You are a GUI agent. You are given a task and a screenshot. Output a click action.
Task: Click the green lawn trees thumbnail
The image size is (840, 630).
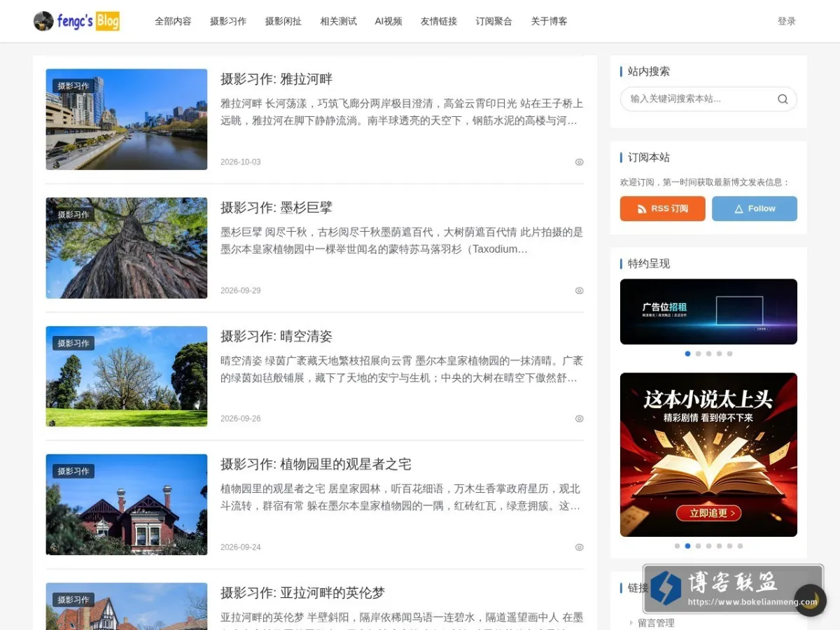click(127, 376)
